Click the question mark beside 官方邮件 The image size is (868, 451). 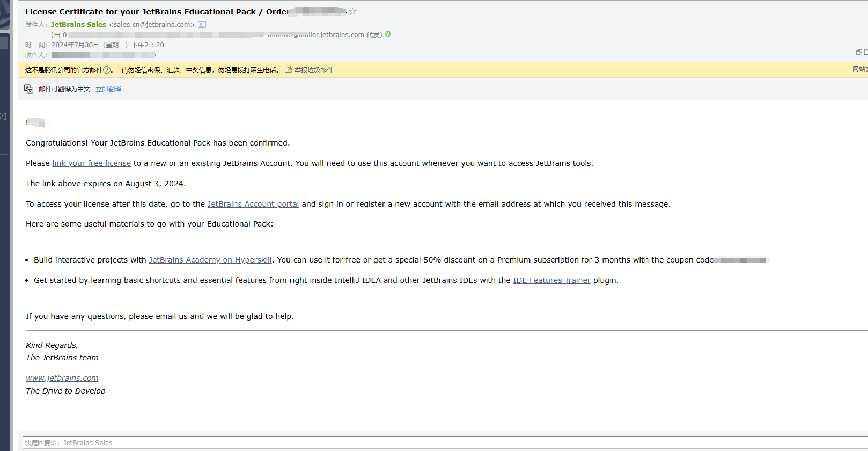107,70
